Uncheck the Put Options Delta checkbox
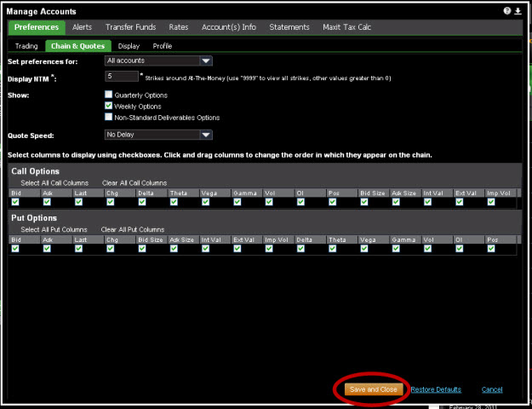Viewport: 532px width, 409px height. (301, 249)
